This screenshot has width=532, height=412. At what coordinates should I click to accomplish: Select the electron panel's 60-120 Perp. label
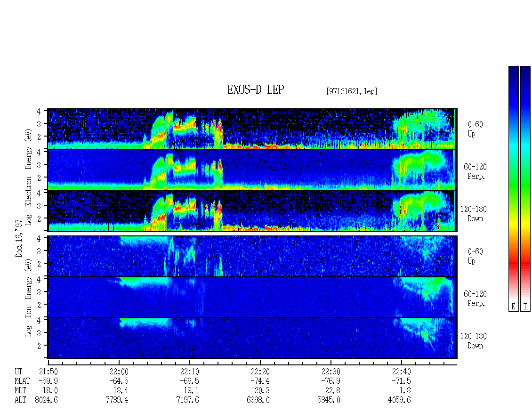click(475, 171)
